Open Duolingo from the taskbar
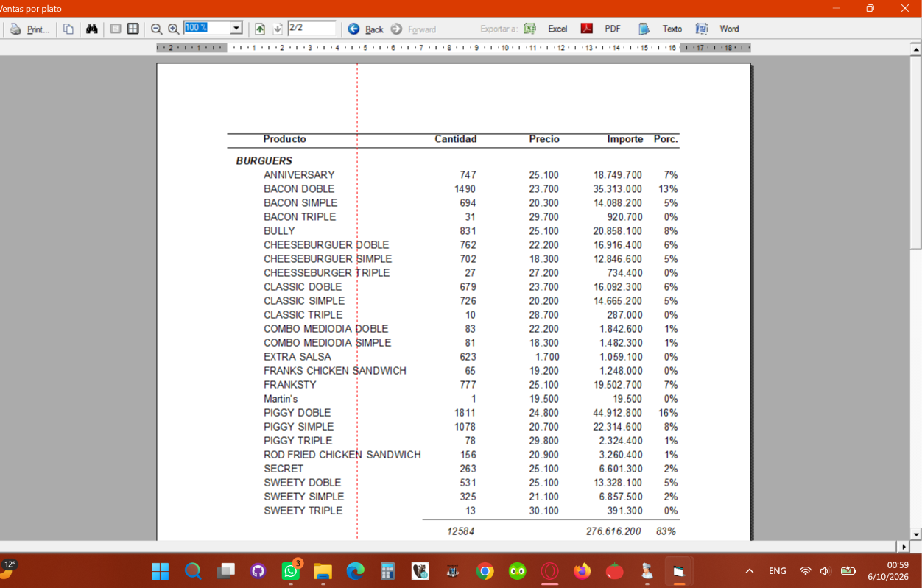 coord(518,571)
